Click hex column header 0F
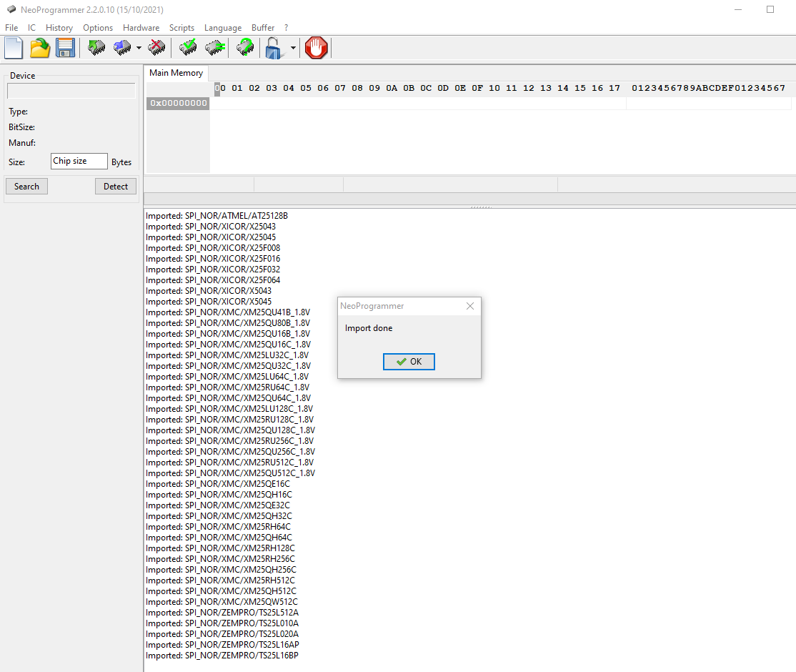The height and width of the screenshot is (672, 796). click(x=477, y=88)
